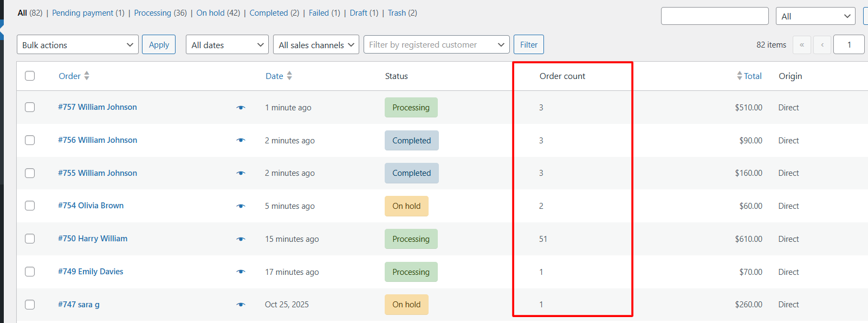This screenshot has width=868, height=323.
Task: Sort orders using the Order column arrows
Action: [87, 76]
